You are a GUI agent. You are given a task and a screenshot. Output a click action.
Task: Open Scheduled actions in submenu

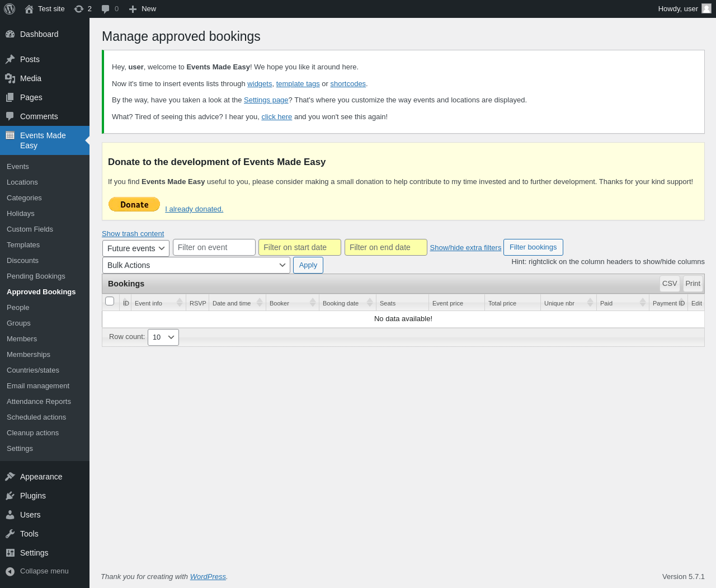click(36, 417)
